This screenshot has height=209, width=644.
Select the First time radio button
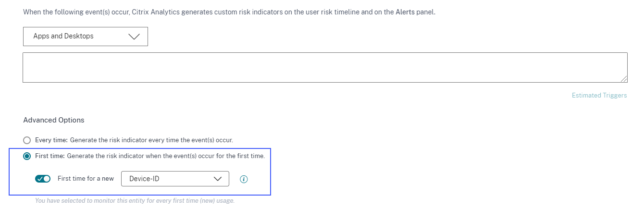[27, 156]
